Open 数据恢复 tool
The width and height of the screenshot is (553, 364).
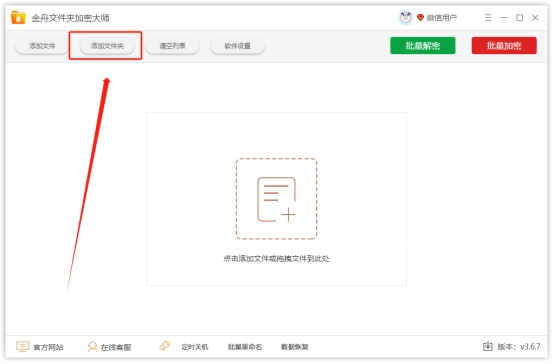coord(294,347)
